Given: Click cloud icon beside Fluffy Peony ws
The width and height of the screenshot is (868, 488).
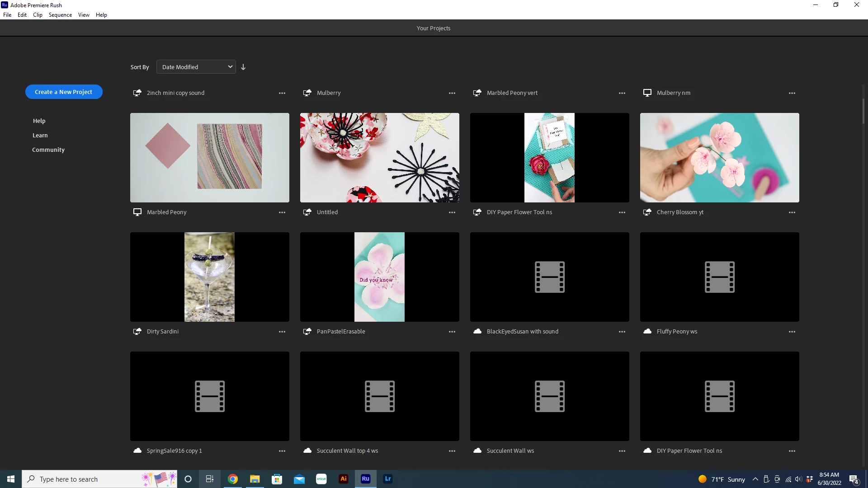Looking at the screenshot, I should tap(647, 332).
